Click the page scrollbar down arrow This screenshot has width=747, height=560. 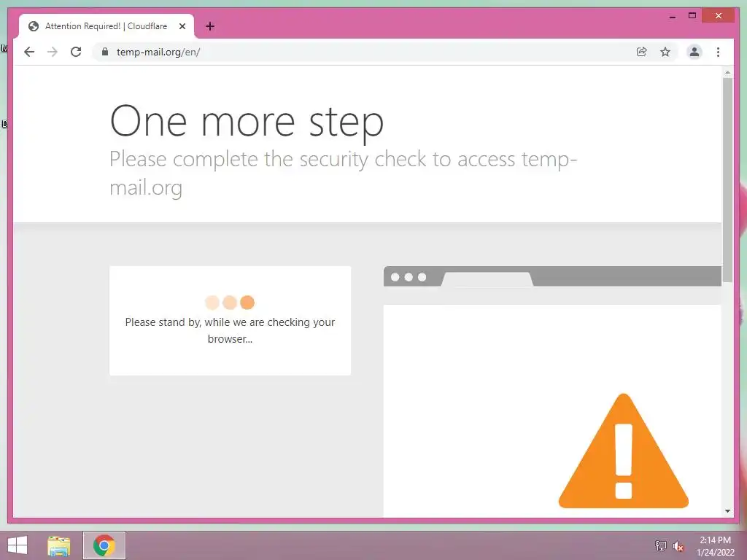pos(727,511)
